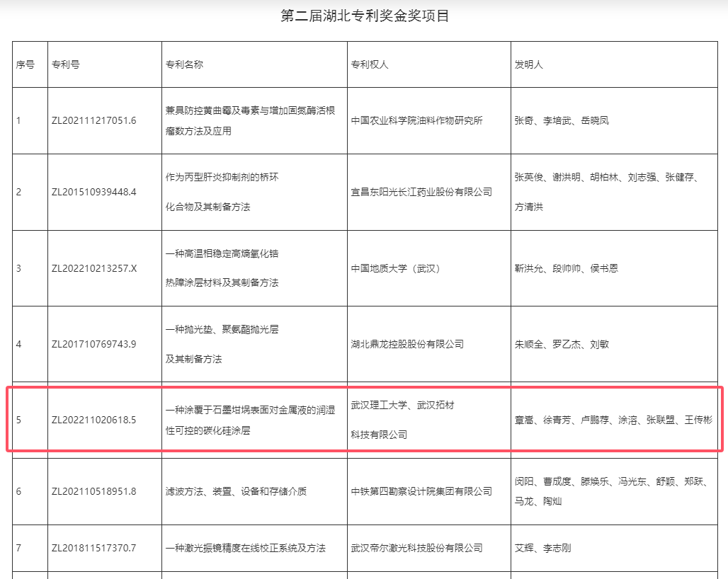Click patent number ZL201710769743.9
The image size is (728, 579).
pyautogui.click(x=93, y=344)
